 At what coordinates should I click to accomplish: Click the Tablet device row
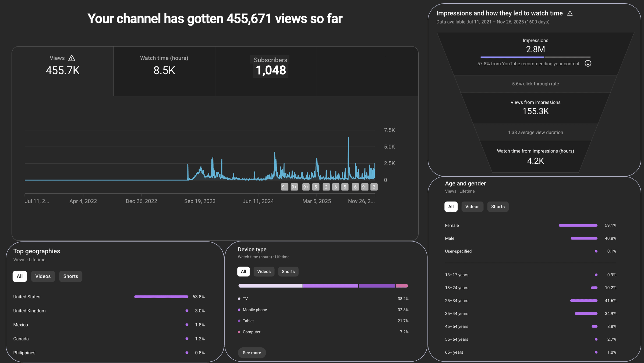pyautogui.click(x=323, y=321)
